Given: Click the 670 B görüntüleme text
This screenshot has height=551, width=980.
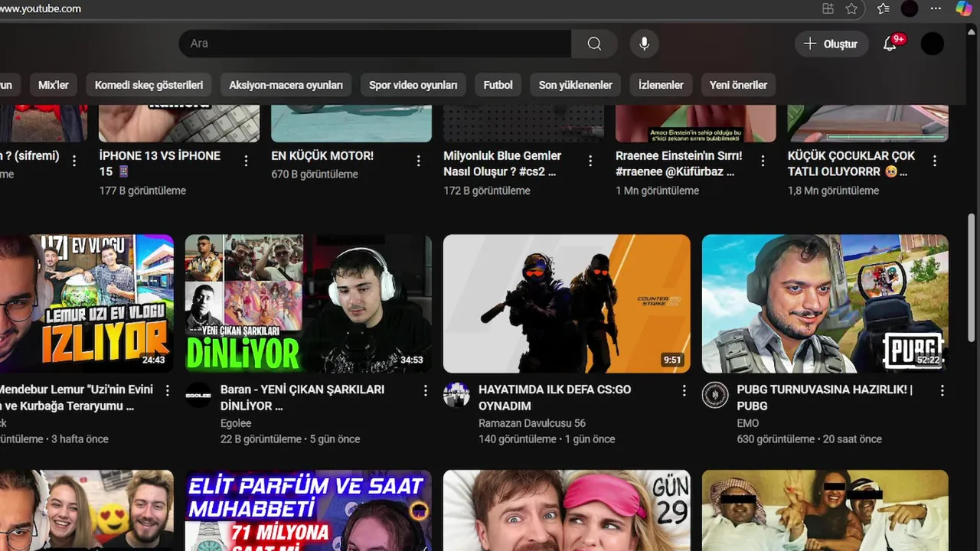Looking at the screenshot, I should click(x=315, y=174).
